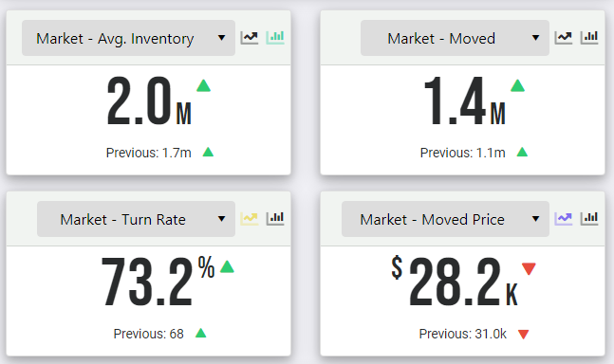
Task: Open the Market - Moved metric dropdown
Action: tap(455, 38)
